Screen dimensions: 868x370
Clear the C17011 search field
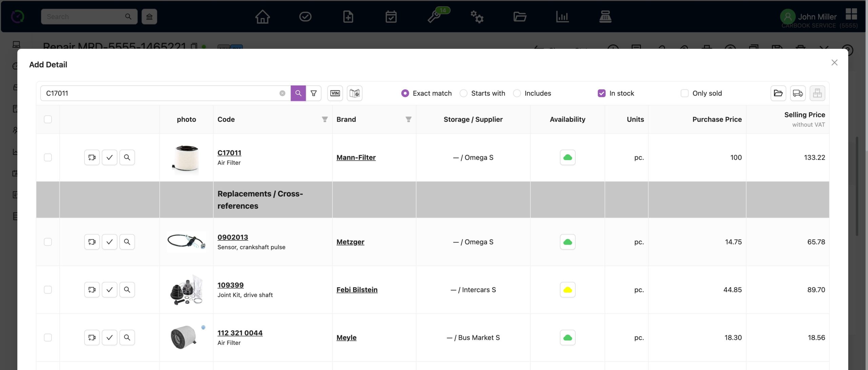[x=282, y=93]
